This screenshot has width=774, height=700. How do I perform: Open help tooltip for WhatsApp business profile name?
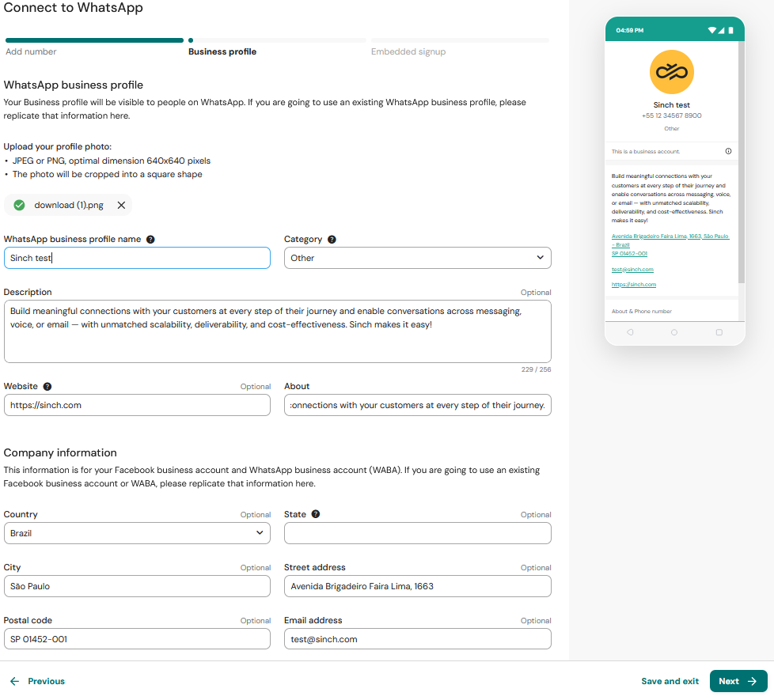pyautogui.click(x=150, y=239)
